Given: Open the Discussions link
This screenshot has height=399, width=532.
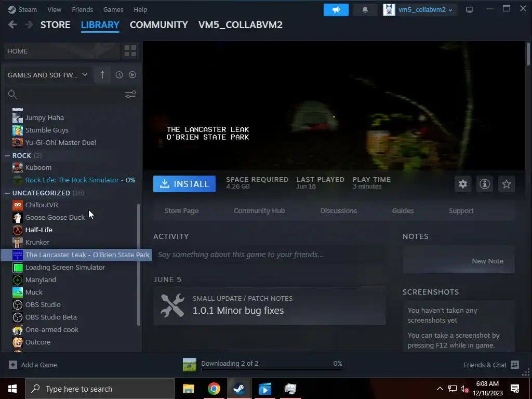Looking at the screenshot, I should coord(339,211).
